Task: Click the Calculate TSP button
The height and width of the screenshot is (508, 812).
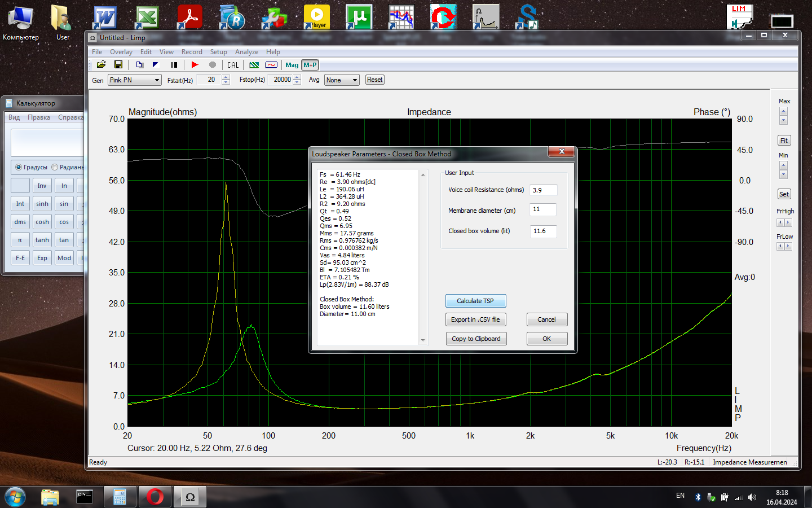Action: point(475,301)
